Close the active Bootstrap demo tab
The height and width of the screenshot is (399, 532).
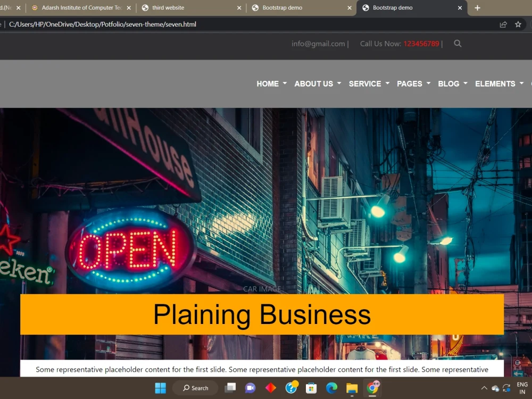point(460,7)
